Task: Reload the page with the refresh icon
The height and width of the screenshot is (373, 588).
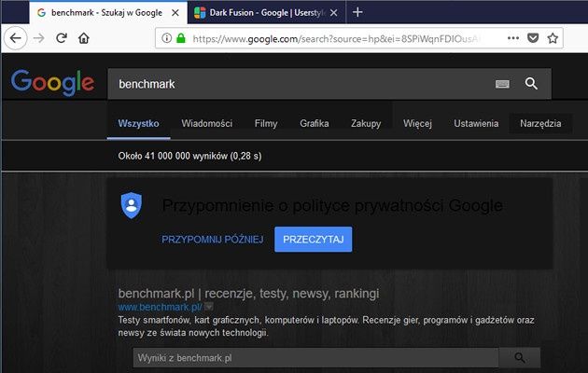Action: (x=62, y=38)
